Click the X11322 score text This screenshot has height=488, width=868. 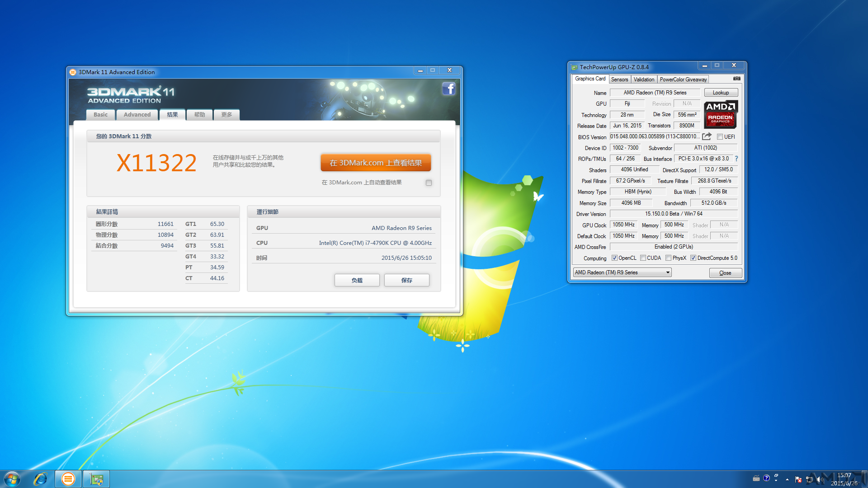[156, 163]
